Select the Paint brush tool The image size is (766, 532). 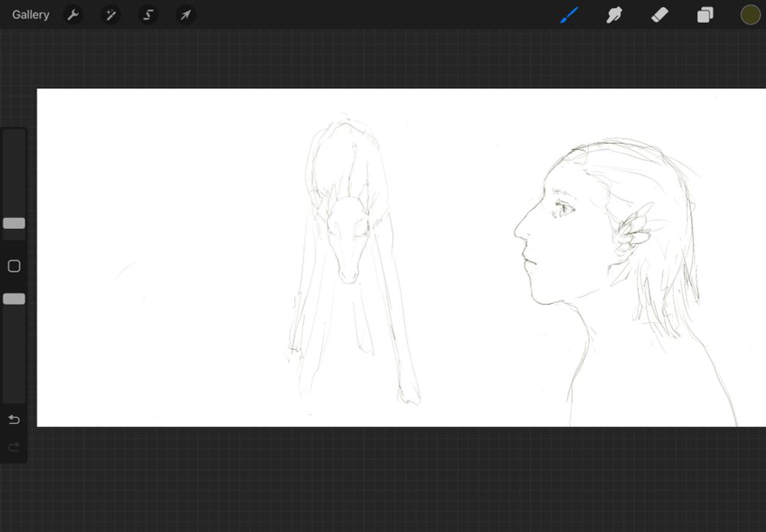click(x=569, y=15)
